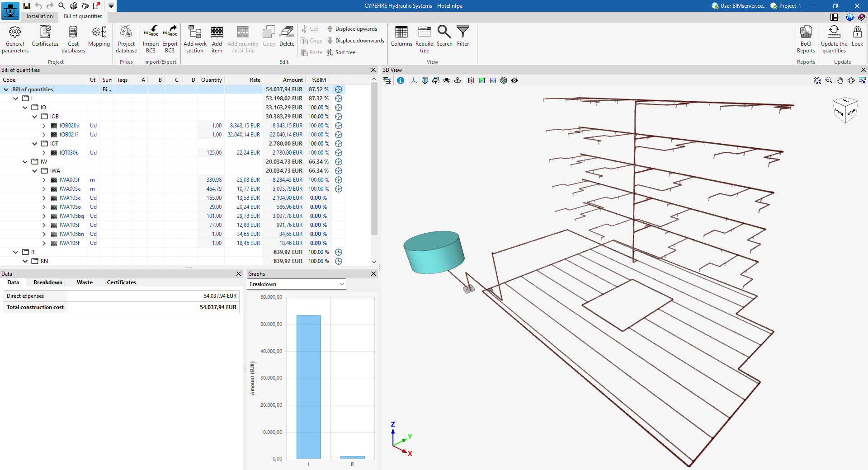Open General parameters settings
Screen dimensions: 868x470
pyautogui.click(x=15, y=39)
